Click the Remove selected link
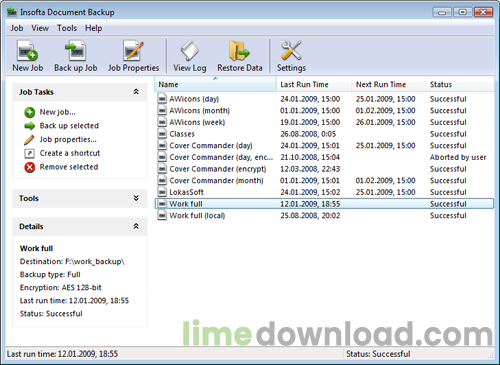The width and height of the screenshot is (500, 365). pyautogui.click(x=69, y=167)
